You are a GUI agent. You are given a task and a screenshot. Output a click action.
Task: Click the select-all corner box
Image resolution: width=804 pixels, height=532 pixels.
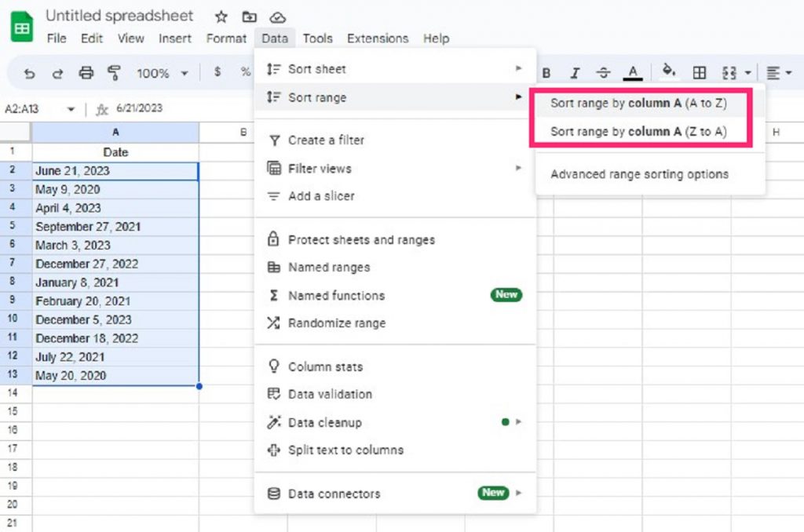click(16, 133)
